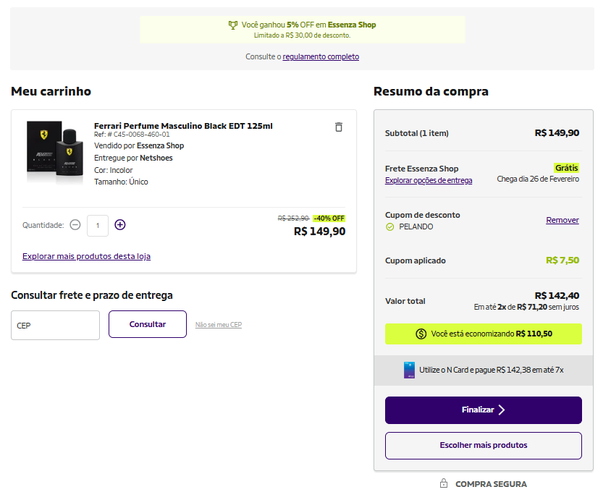
Task: Delete item with the trash icon
Action: (x=339, y=127)
